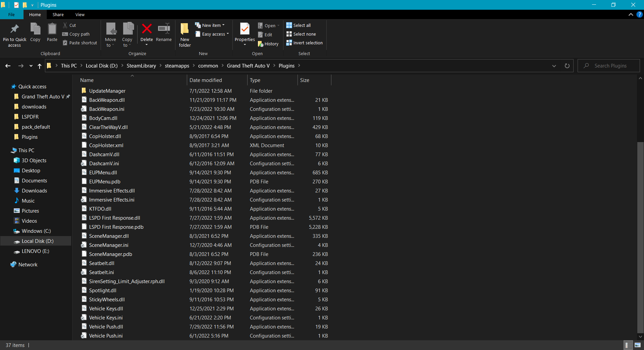The height and width of the screenshot is (350, 644).
Task: Click Copy path in Clipboard group
Action: point(76,34)
